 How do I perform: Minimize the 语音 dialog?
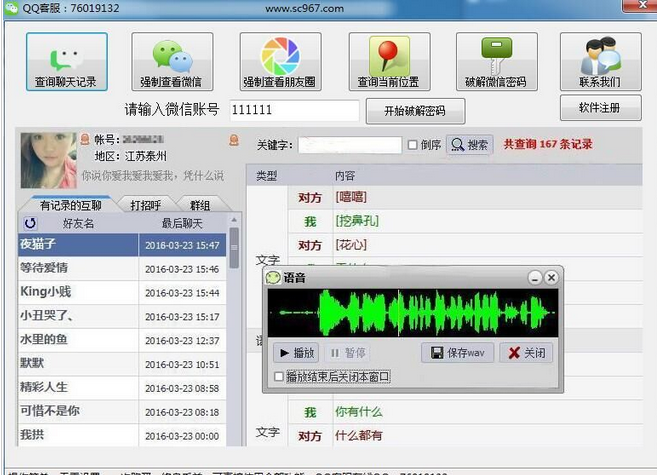point(535,278)
